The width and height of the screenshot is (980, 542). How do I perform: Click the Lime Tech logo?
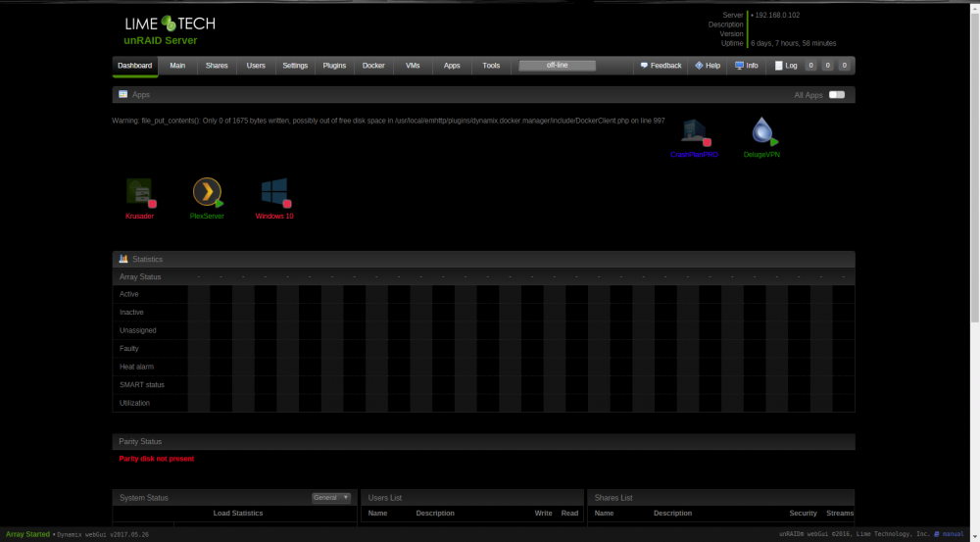pos(170,24)
